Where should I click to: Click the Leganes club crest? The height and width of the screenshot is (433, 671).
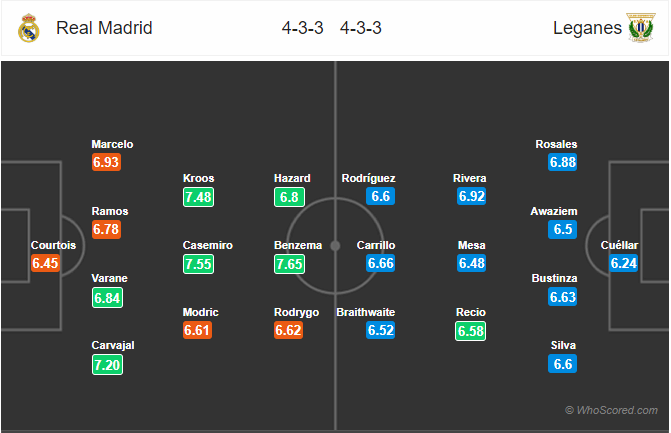pos(641,28)
